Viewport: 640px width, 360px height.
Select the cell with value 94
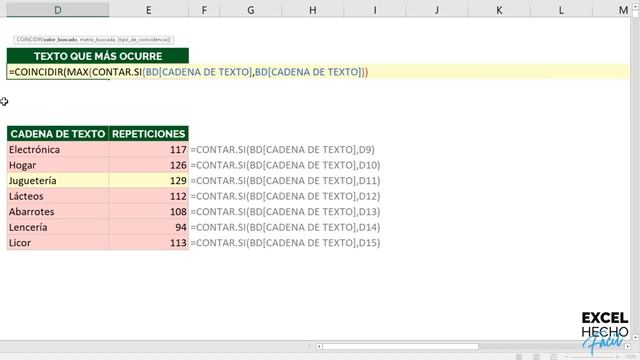click(149, 227)
